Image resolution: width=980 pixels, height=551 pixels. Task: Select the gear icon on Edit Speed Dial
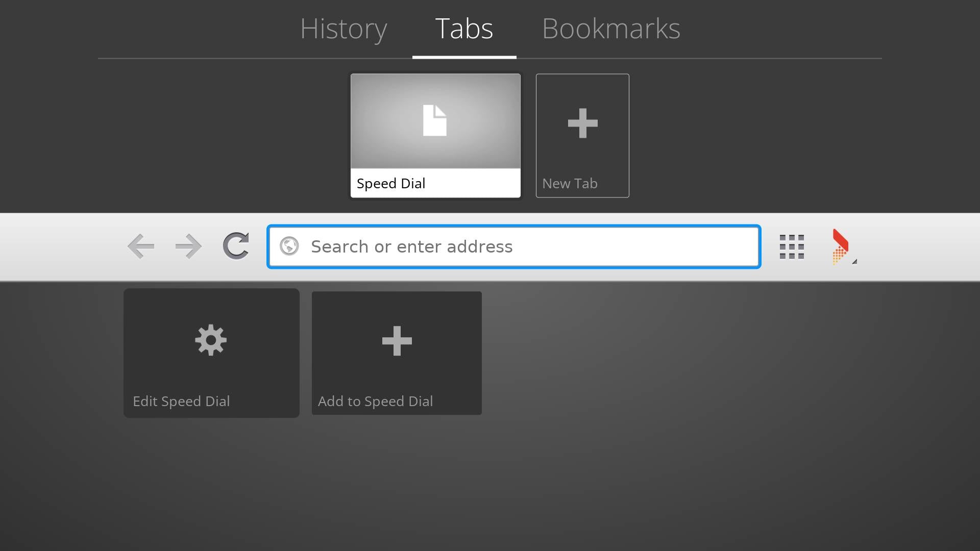[211, 340]
